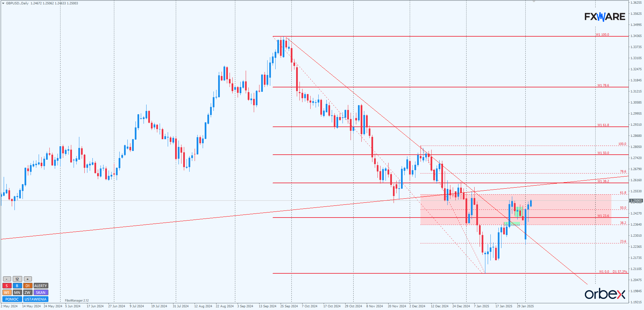Toggle the MN monthly Fibonacci levels
Viewport: 644px width, 310px height.
click(x=17, y=293)
